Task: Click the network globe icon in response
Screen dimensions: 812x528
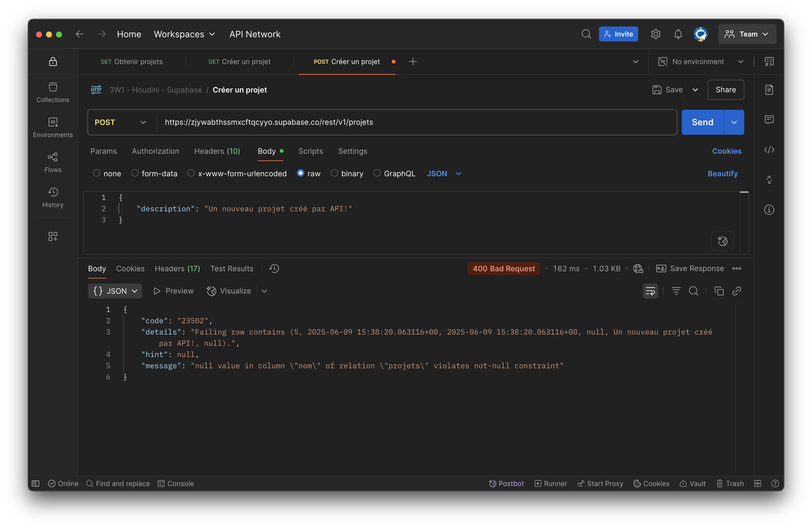Action: (x=638, y=268)
